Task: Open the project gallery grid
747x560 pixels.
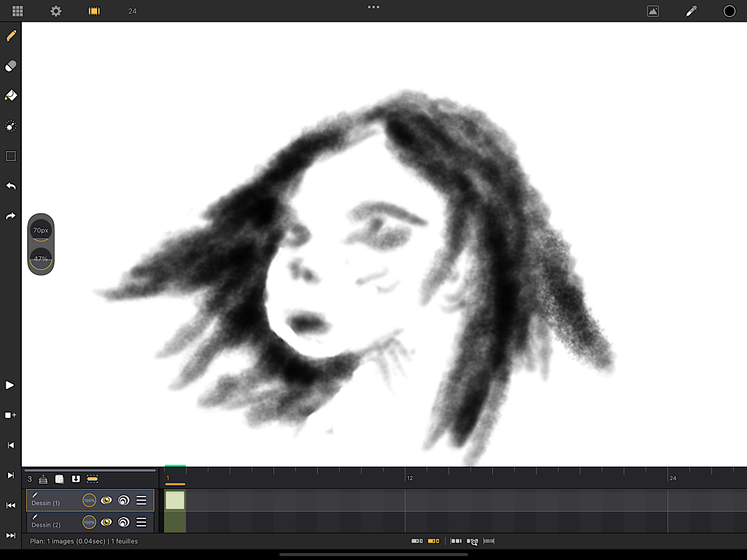Action: [17, 11]
